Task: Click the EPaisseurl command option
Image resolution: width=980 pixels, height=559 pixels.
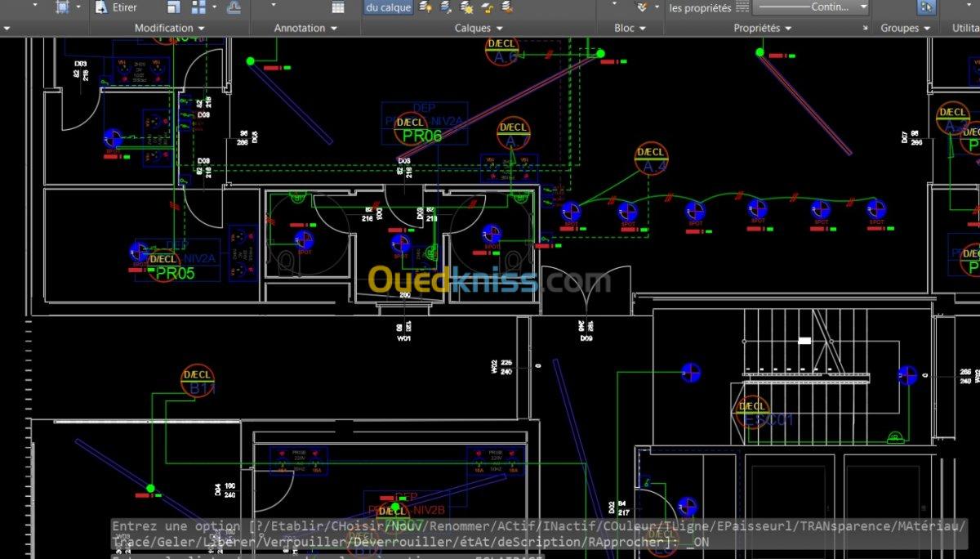Action: [755, 526]
